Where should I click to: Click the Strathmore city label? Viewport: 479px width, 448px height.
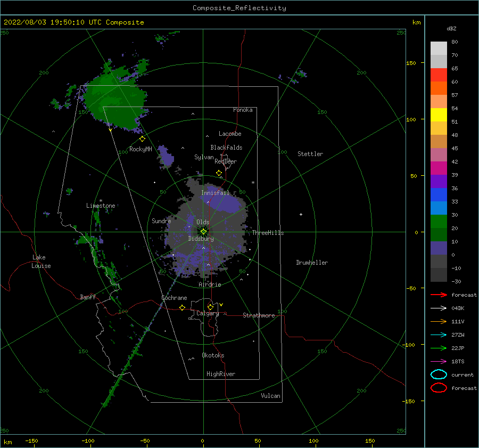click(259, 315)
